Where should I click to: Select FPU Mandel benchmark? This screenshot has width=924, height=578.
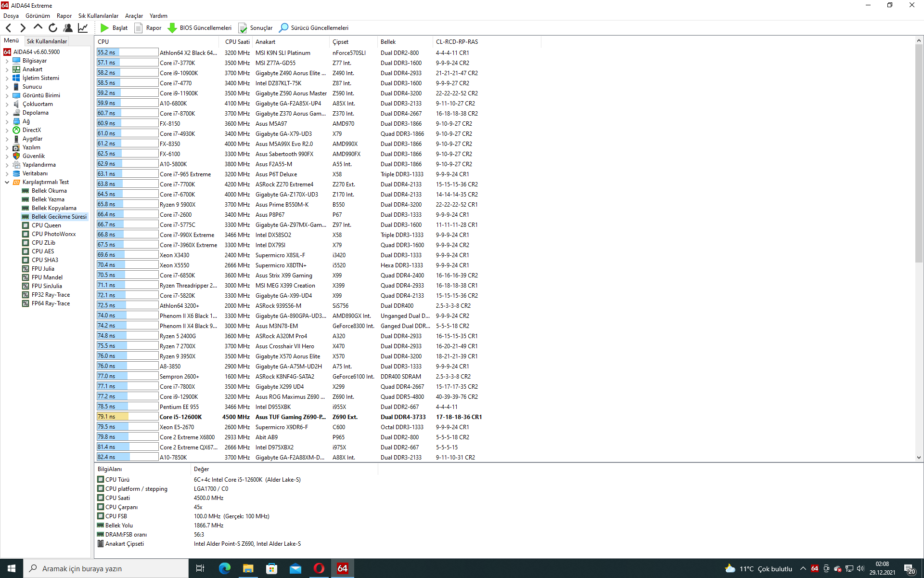click(47, 277)
